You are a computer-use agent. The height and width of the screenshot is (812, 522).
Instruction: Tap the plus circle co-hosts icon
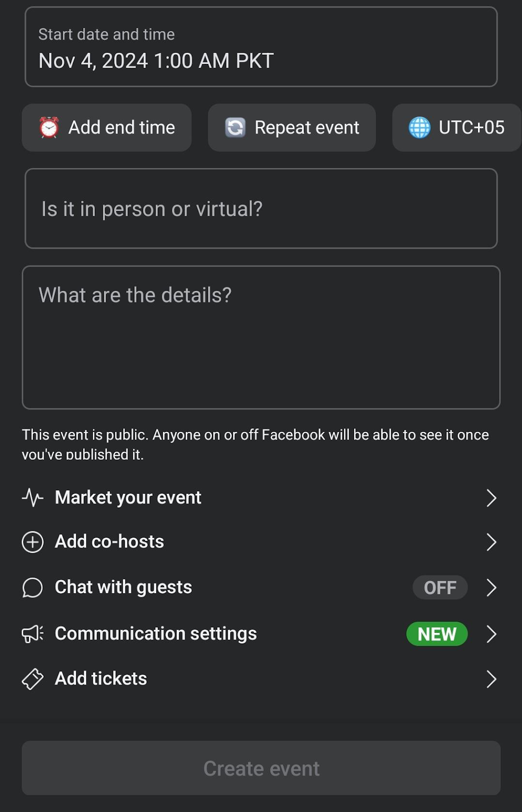click(32, 542)
